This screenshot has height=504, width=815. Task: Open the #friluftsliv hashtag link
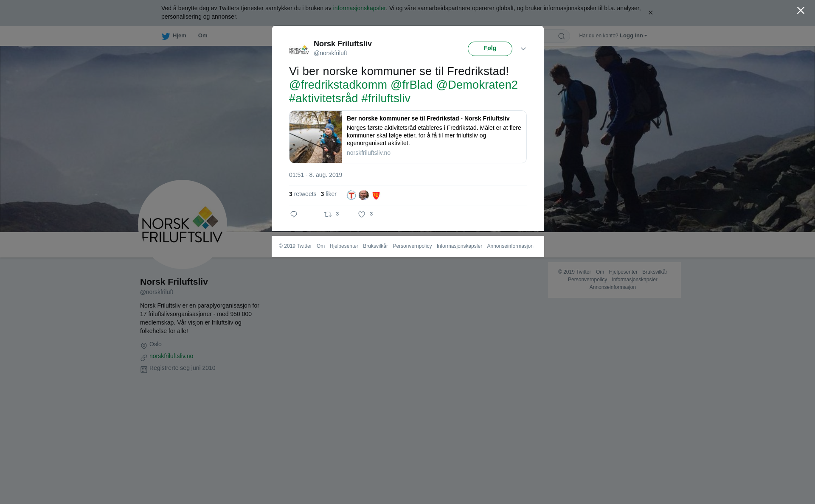(385, 98)
